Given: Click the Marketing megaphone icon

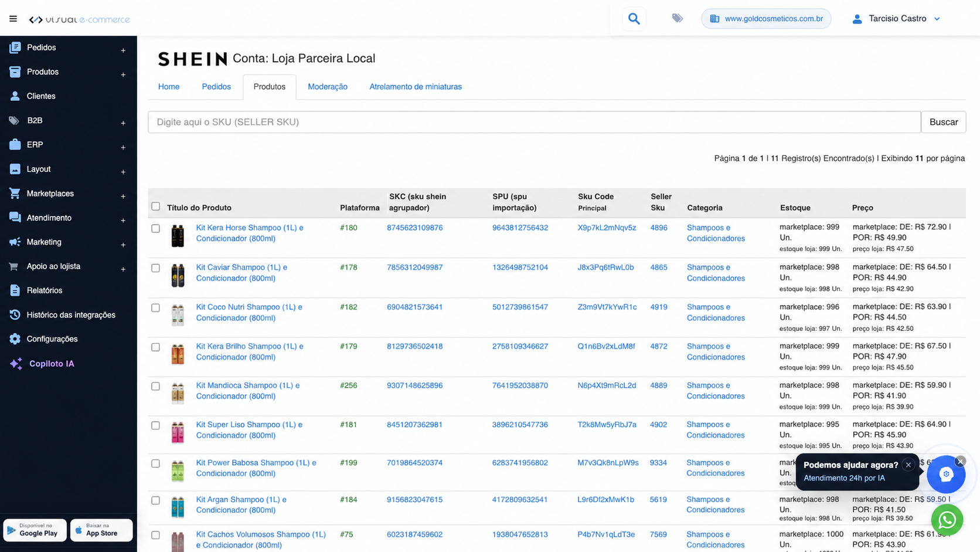Looking at the screenshot, I should [15, 242].
